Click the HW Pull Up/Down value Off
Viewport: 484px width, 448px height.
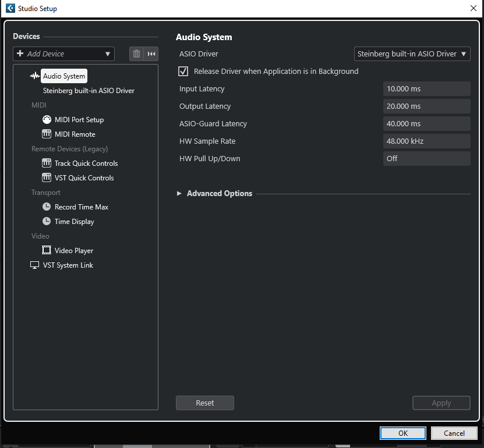click(427, 158)
